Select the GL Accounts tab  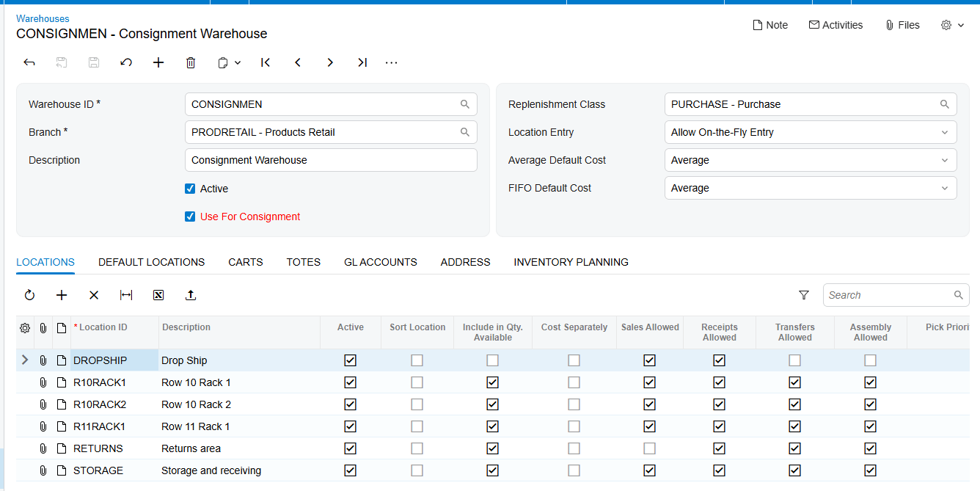click(x=381, y=262)
